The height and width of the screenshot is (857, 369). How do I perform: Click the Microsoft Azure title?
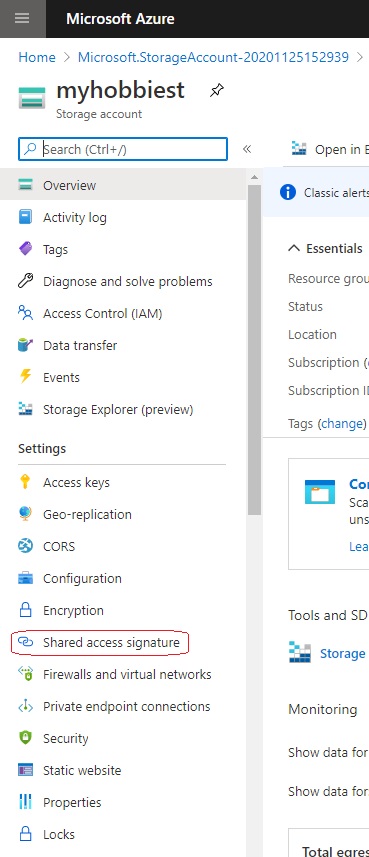[120, 19]
